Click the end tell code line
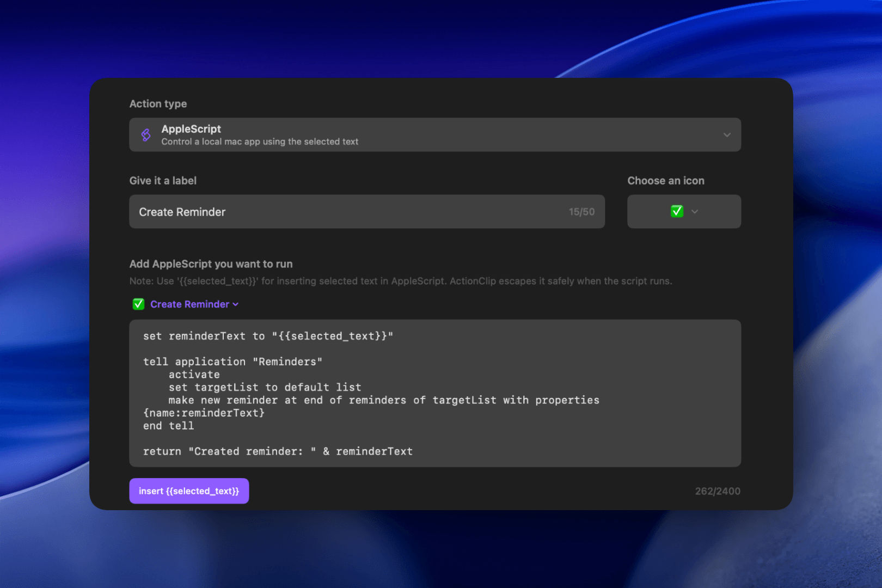The height and width of the screenshot is (588, 882). [x=168, y=426]
